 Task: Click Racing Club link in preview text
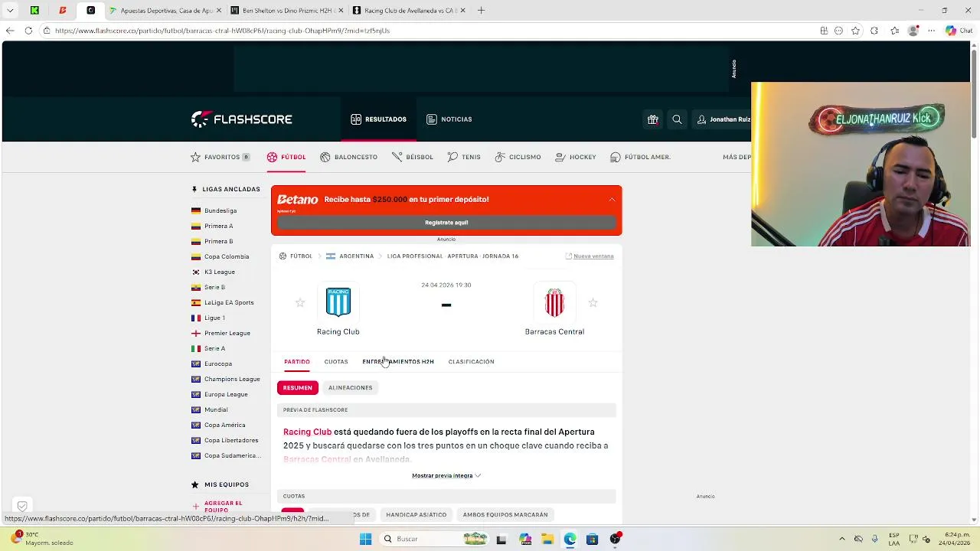(307, 432)
